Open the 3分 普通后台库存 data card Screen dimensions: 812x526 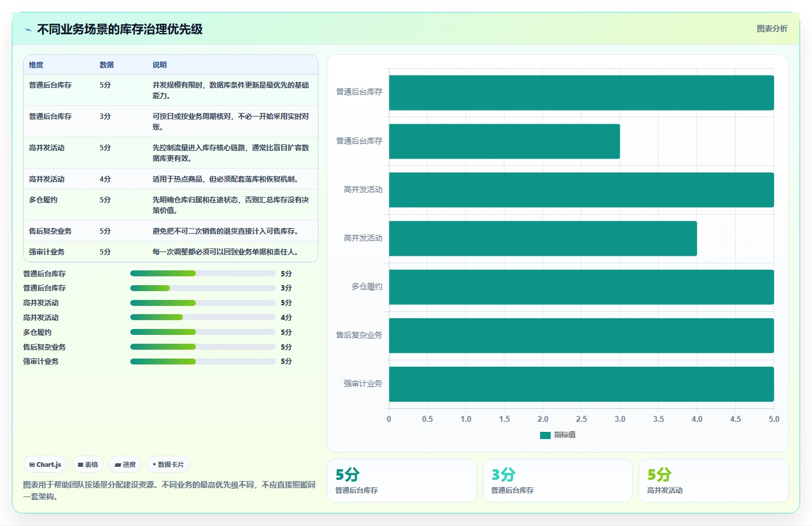(x=558, y=480)
